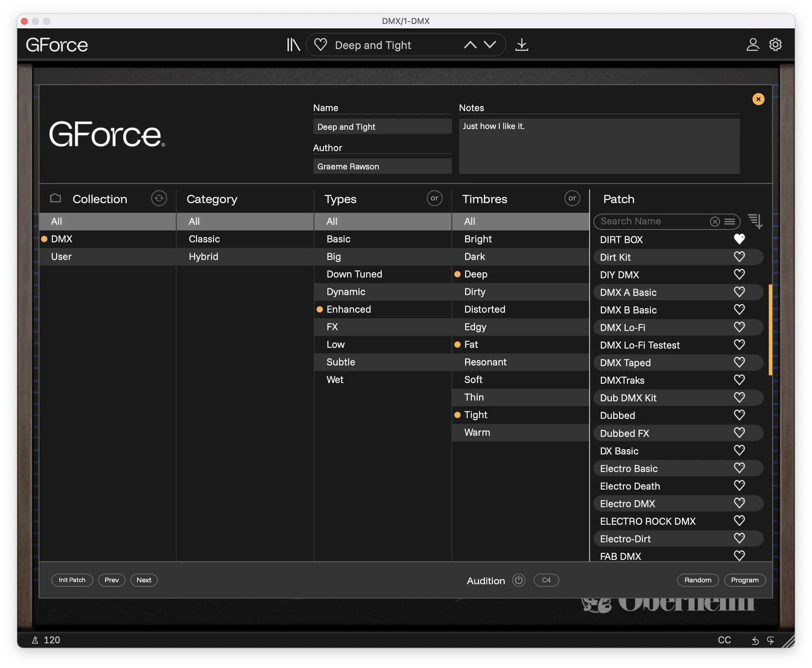
Task: Click the Search Name input field
Action: pos(654,222)
